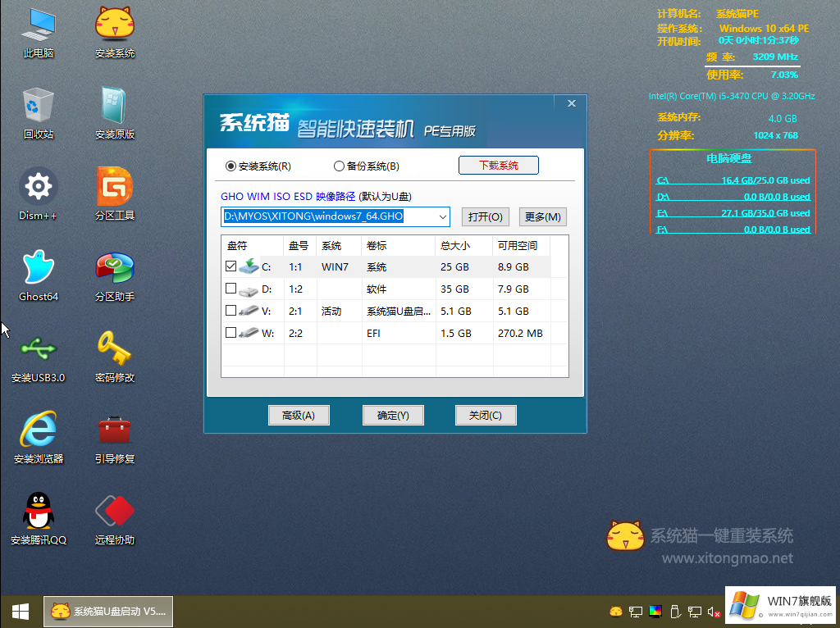Click first network tray icon beside cat
This screenshot has width=840, height=628.
(636, 611)
